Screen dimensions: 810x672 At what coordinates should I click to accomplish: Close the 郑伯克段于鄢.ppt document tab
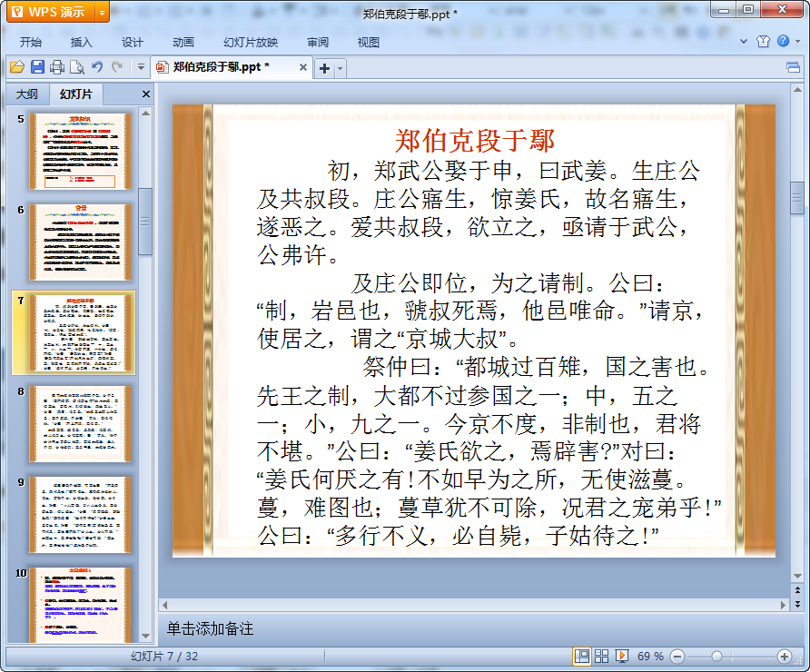(303, 67)
